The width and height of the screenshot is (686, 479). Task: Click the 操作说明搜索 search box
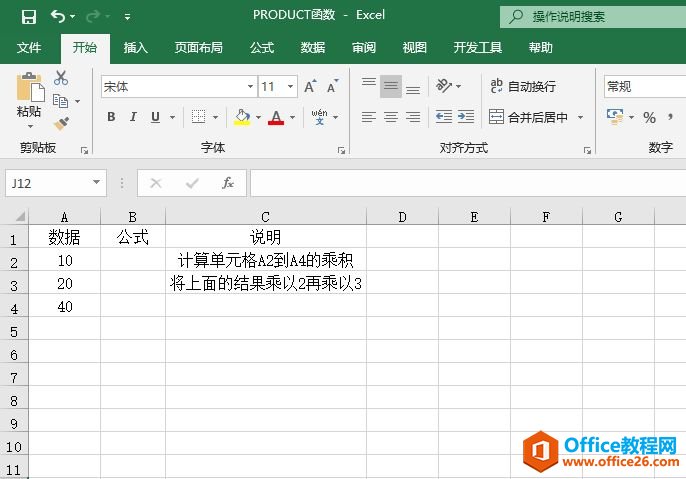593,17
